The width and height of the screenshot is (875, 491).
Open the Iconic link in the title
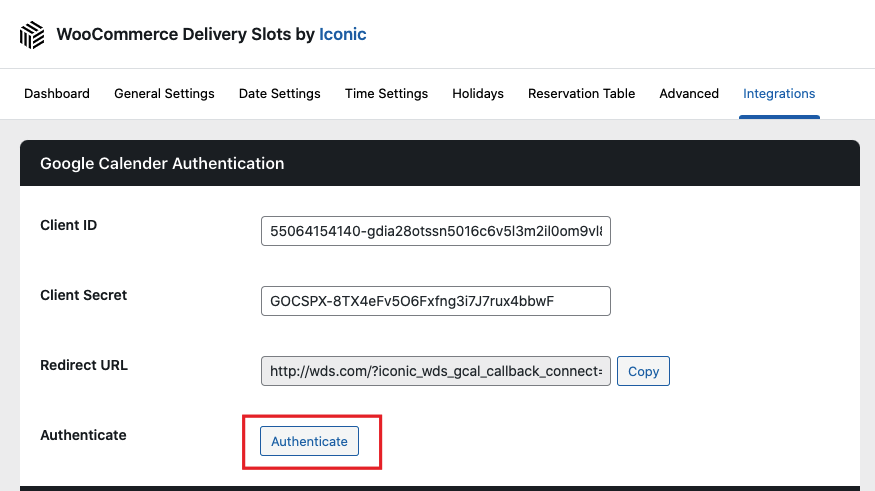click(342, 34)
